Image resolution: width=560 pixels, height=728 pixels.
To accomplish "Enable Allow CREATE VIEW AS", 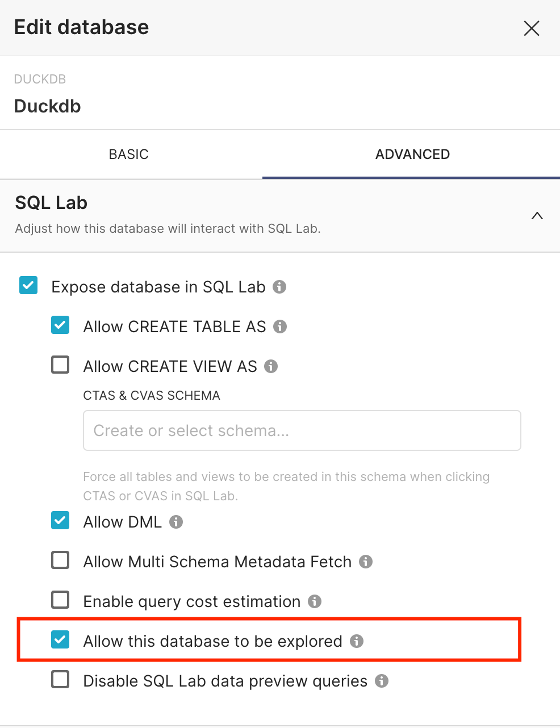I will point(60,365).
